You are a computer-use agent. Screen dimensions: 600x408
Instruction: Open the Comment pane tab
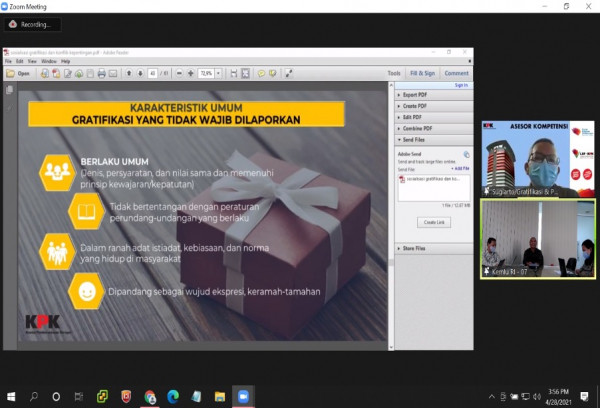(x=456, y=73)
